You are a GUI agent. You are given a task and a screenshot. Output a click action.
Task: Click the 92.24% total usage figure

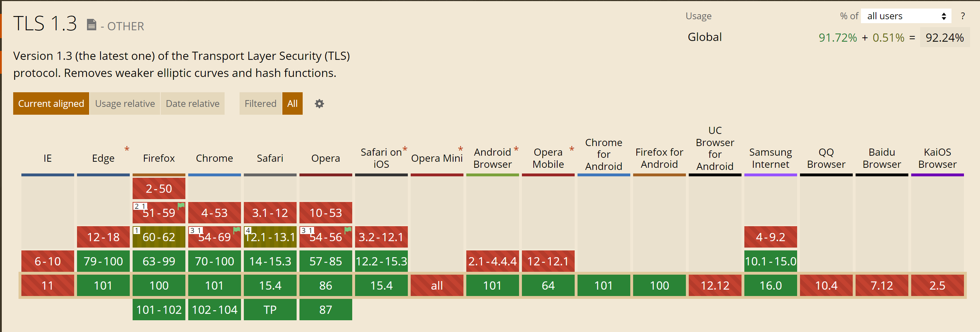944,37
